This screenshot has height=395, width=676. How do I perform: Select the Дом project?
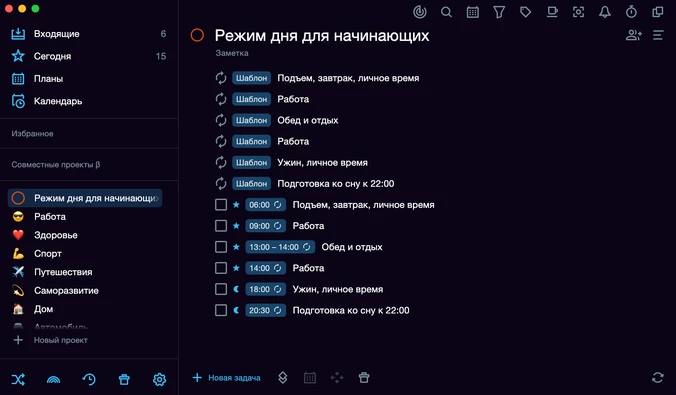click(85, 309)
